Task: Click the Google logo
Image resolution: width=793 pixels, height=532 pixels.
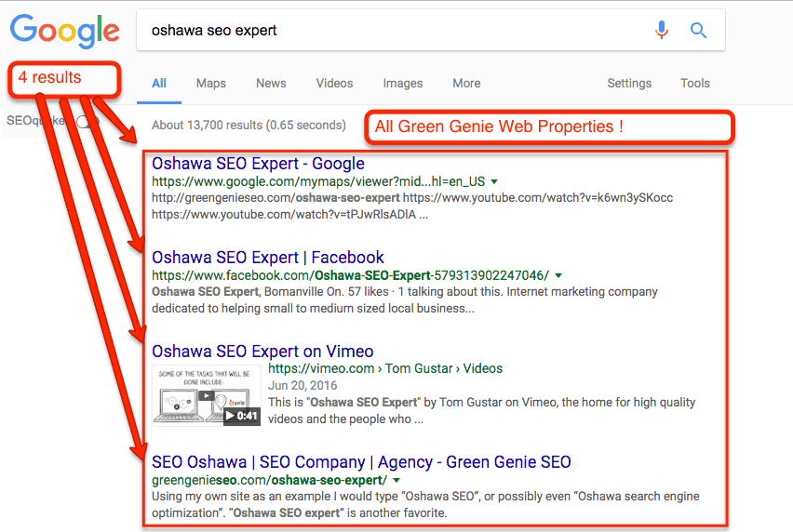Action: coord(65,31)
